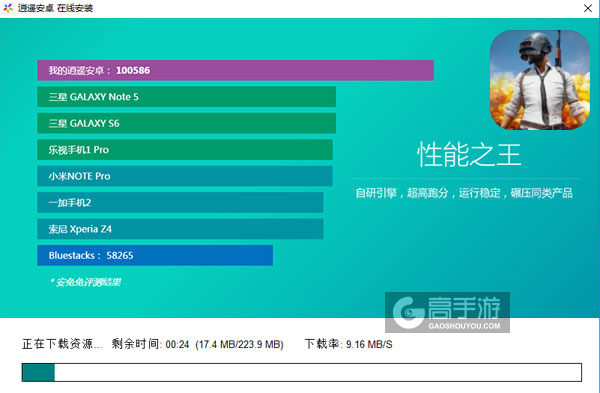Select the 小米NOTE Pro bar
Screen dimensions: 600x393
click(x=185, y=176)
